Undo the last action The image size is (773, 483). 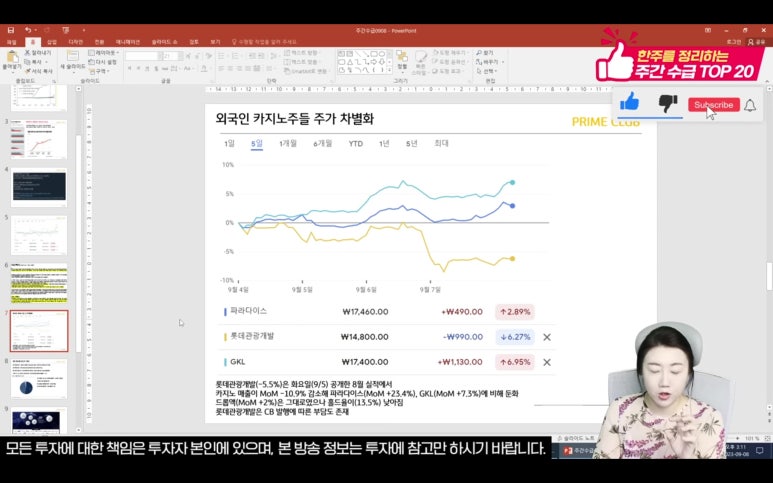point(28,31)
